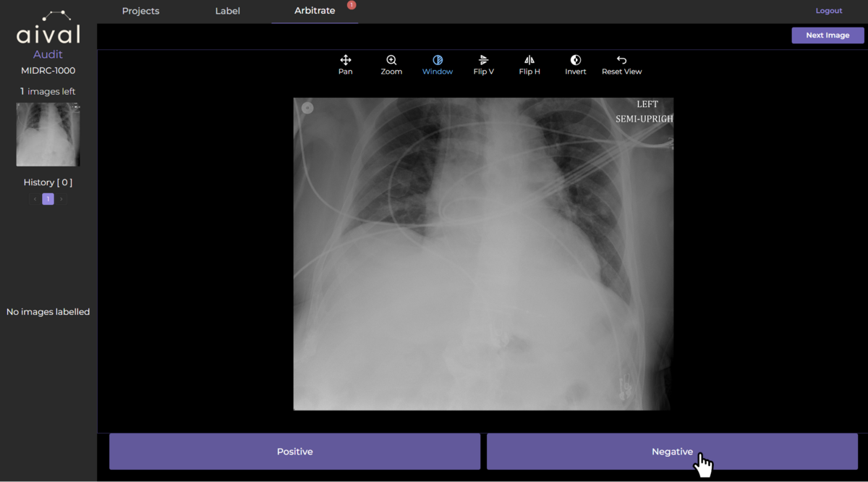Viewport: 868px width, 482px height.
Task: Toggle Invert rendering of the radiograph
Action: 575,65
